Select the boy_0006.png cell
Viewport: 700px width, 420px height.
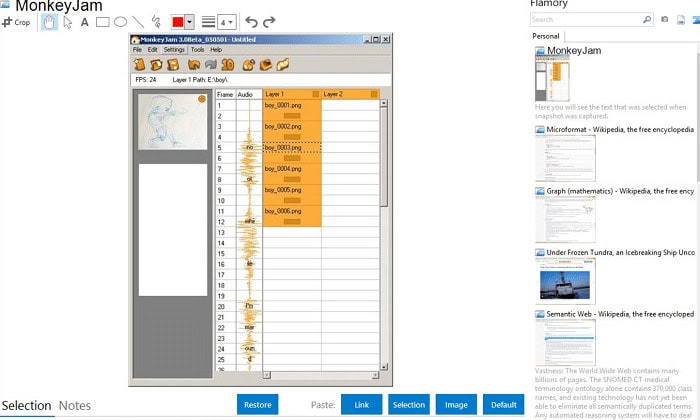pyautogui.click(x=292, y=211)
